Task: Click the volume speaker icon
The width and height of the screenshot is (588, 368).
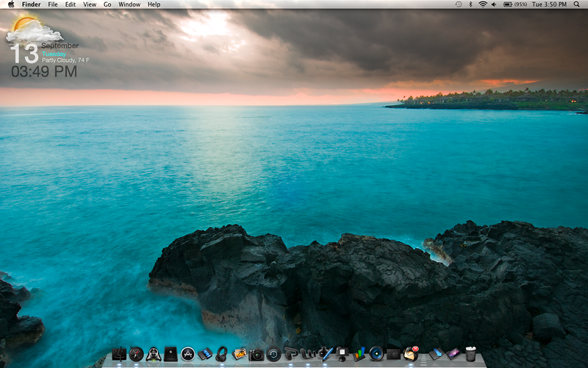Action: point(495,4)
